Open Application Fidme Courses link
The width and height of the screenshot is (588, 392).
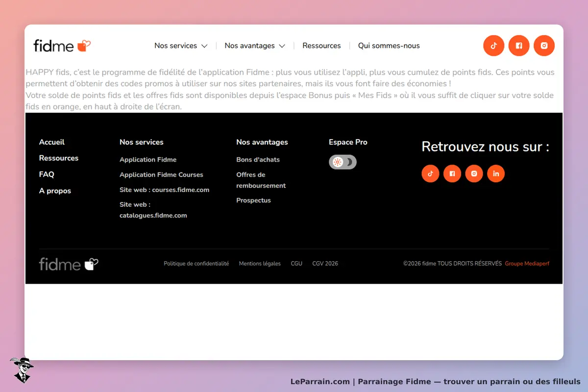[x=161, y=175]
